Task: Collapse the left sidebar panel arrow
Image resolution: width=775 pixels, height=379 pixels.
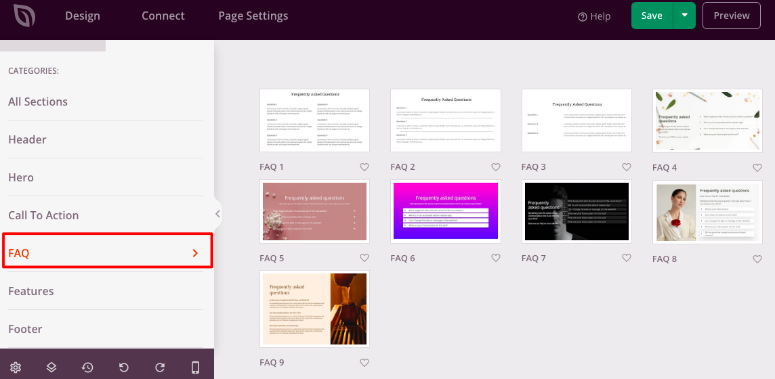Action: click(217, 214)
